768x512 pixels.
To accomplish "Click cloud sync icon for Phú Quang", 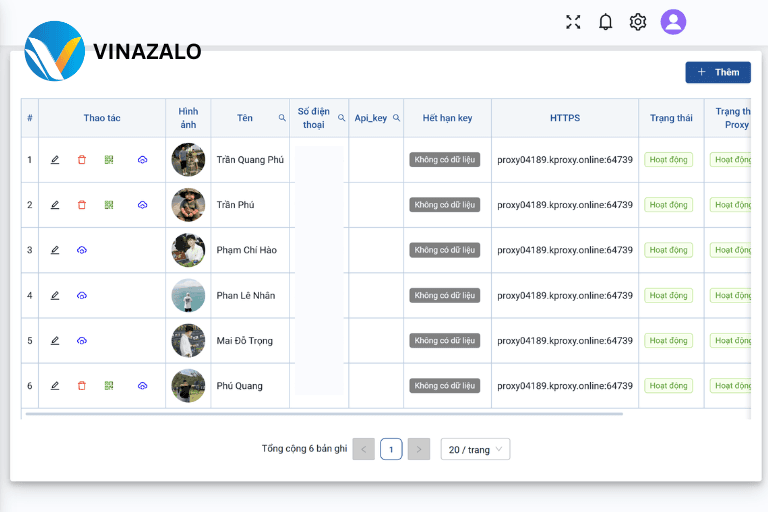I will click(143, 386).
